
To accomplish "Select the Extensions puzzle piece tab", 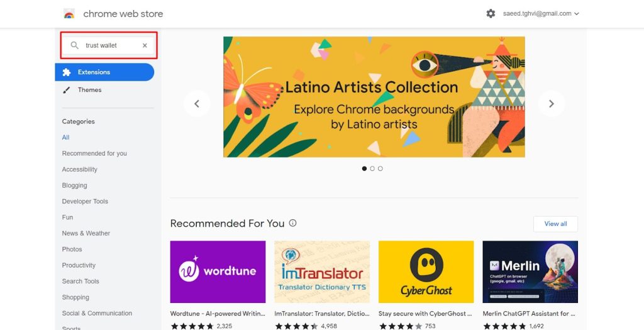I will [x=105, y=72].
